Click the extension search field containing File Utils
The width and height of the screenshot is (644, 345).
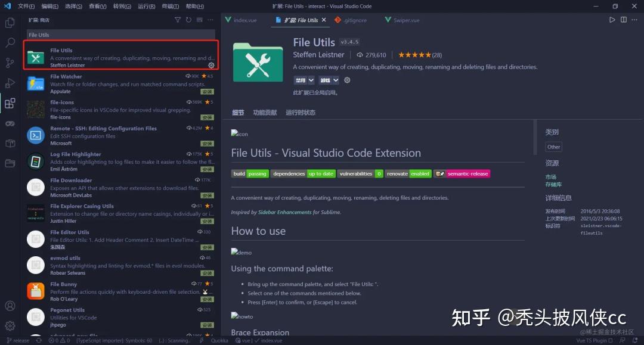pyautogui.click(x=120, y=35)
